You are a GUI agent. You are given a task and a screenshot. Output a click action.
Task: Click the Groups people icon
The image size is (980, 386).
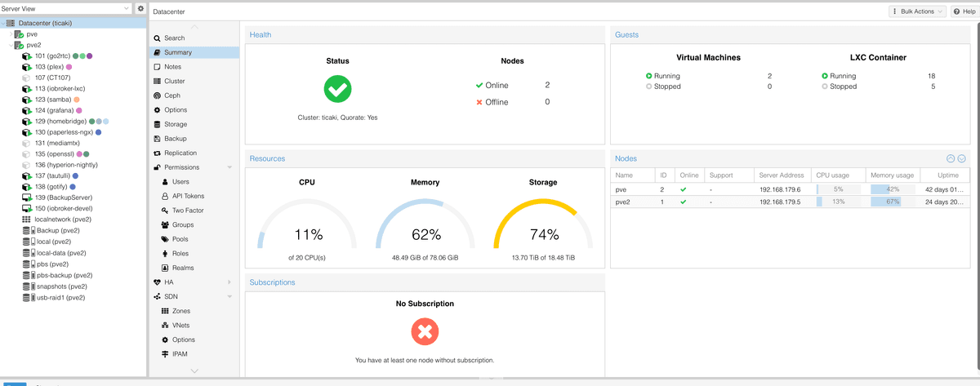pos(166,224)
